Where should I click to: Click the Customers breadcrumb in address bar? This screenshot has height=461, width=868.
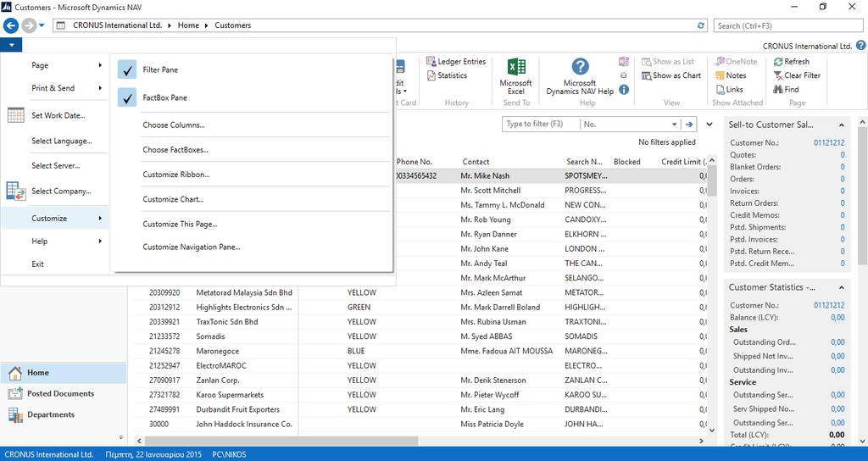232,25
